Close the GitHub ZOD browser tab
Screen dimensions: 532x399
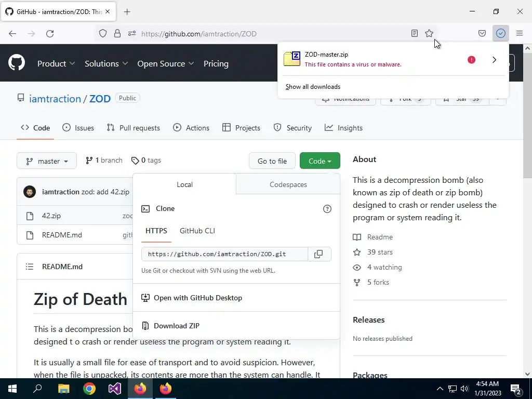point(108,11)
